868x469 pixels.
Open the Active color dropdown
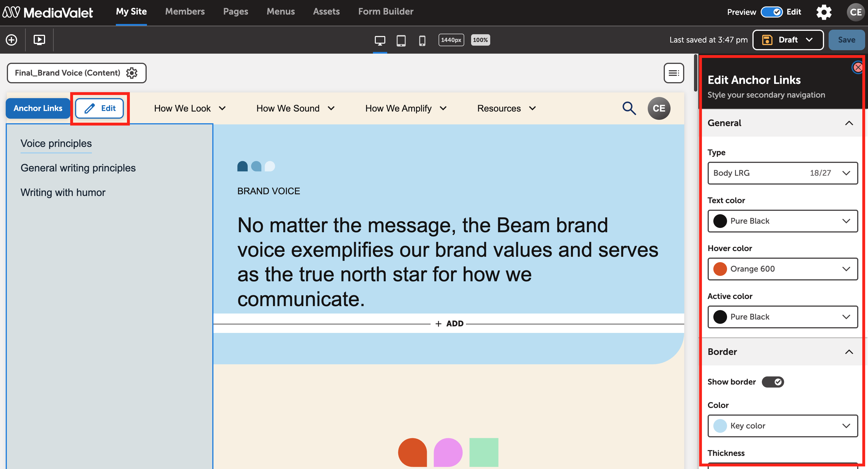point(782,316)
